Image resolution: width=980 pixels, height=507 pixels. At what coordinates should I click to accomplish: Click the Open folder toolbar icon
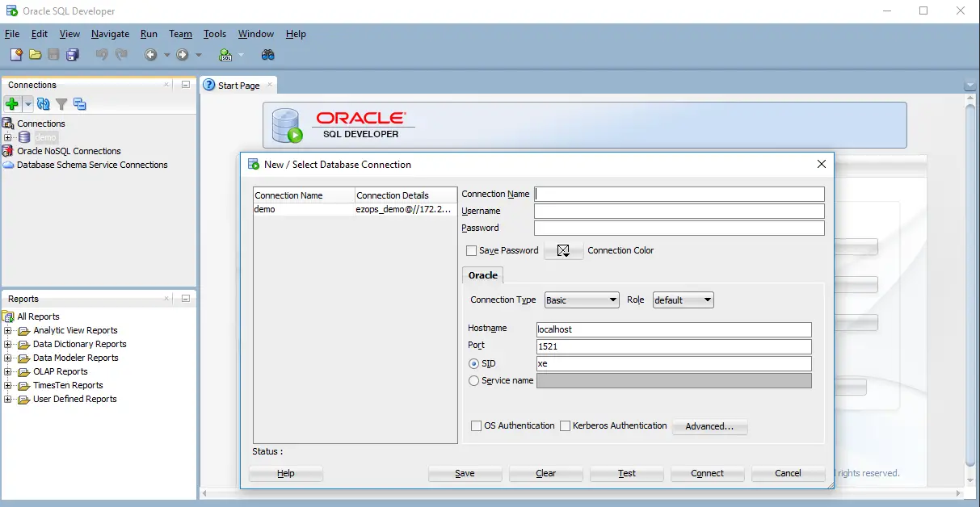click(x=35, y=55)
